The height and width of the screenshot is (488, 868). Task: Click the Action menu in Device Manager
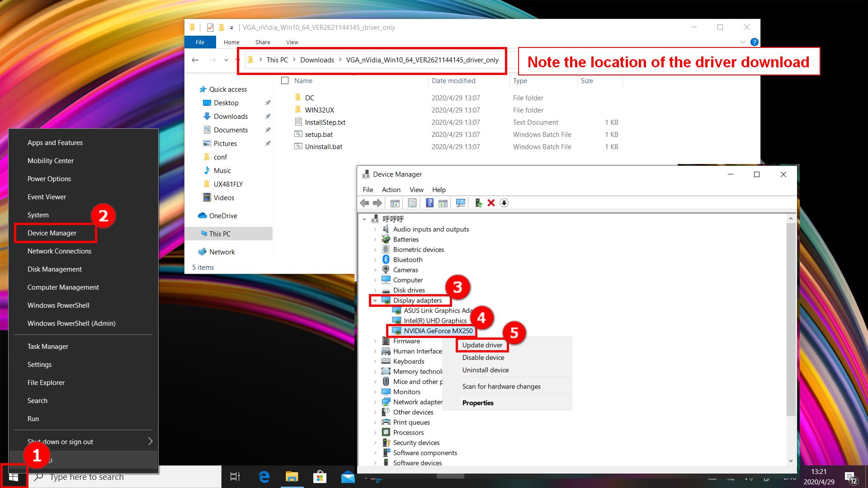391,189
